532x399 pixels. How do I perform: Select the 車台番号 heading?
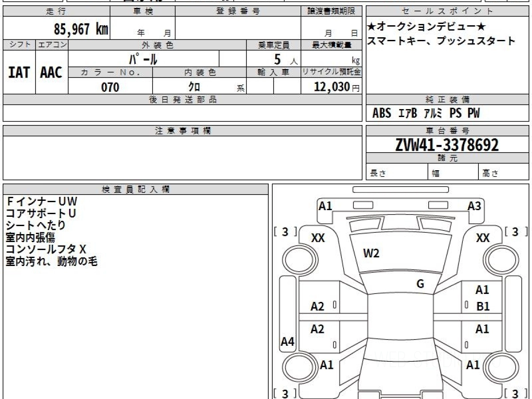tap(448, 131)
